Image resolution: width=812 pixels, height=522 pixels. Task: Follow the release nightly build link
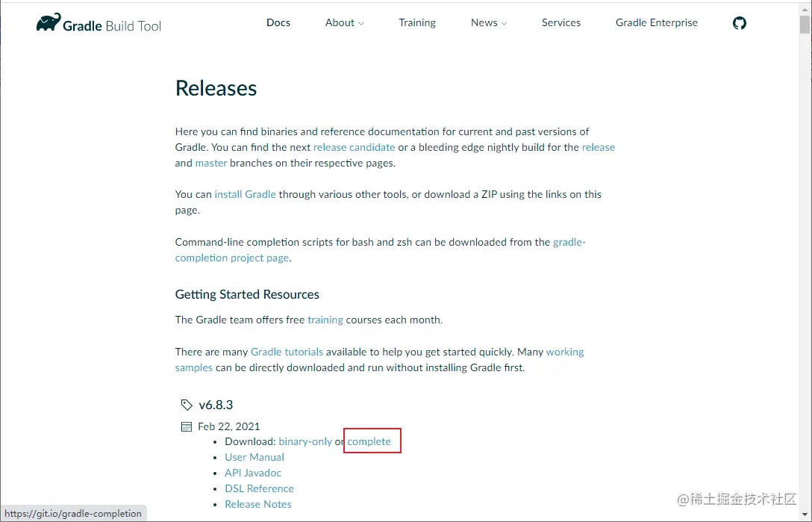coord(598,147)
